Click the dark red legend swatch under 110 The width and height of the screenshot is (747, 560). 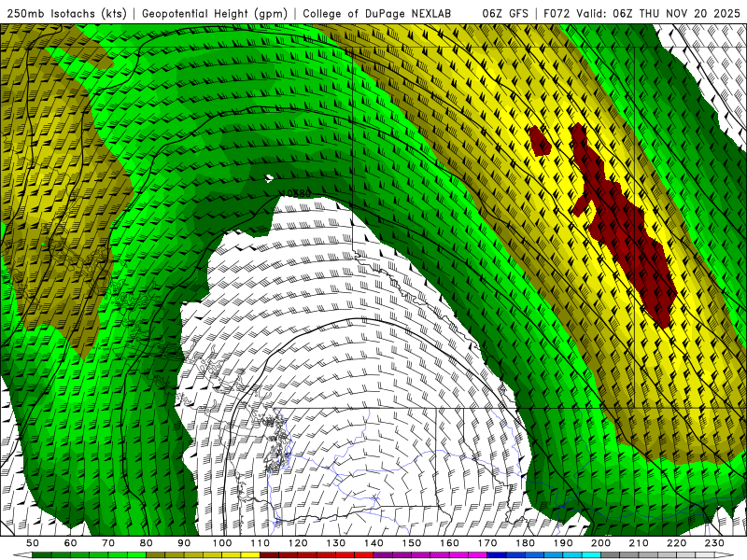(x=270, y=555)
